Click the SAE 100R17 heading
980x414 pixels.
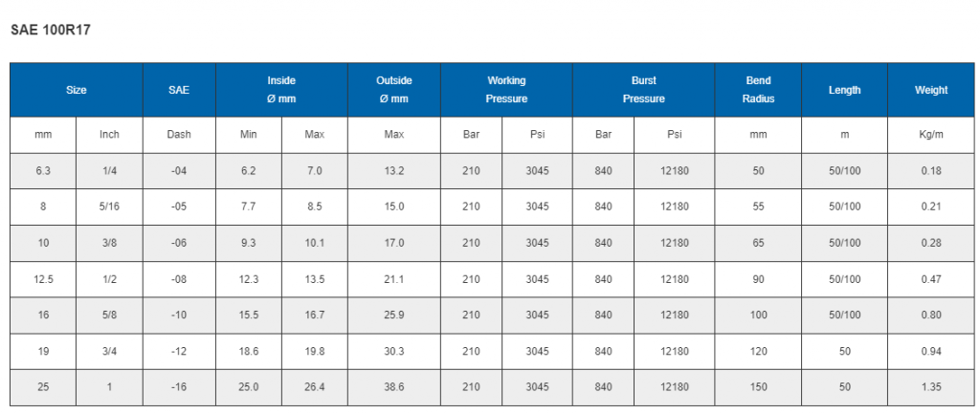[51, 30]
